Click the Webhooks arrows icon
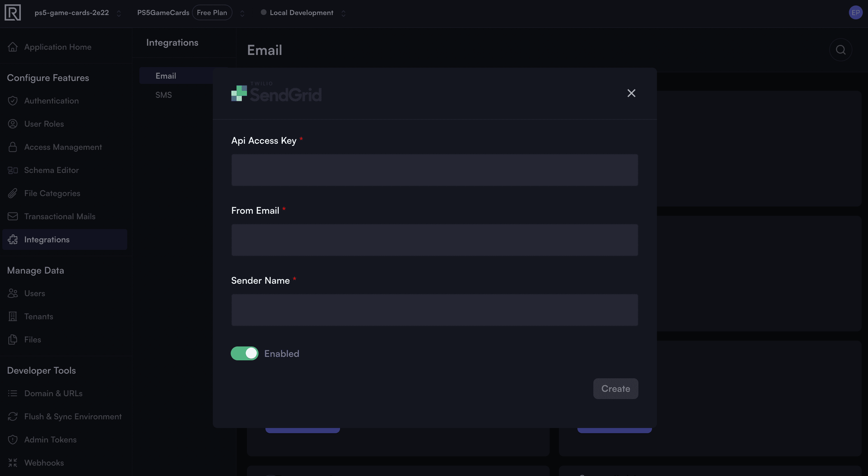Screen dimensions: 868x476 [x=13, y=463]
